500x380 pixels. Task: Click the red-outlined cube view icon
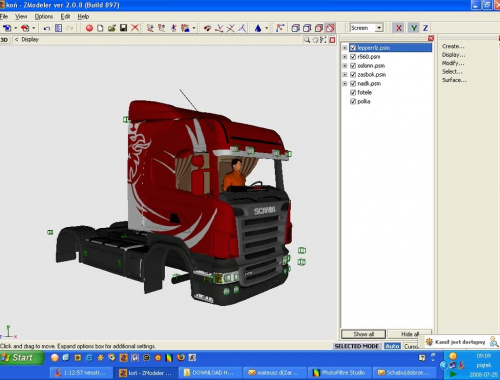pyautogui.click(x=319, y=28)
